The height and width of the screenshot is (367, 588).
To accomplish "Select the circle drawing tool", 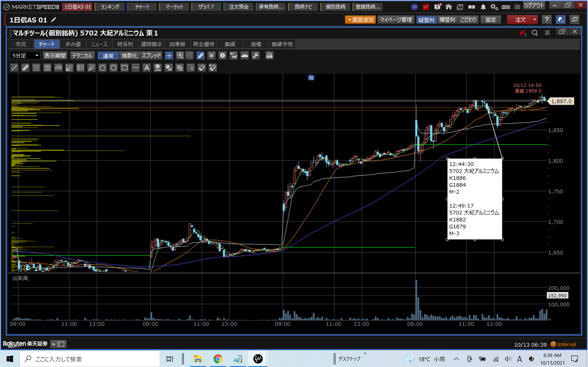I will click(x=114, y=68).
